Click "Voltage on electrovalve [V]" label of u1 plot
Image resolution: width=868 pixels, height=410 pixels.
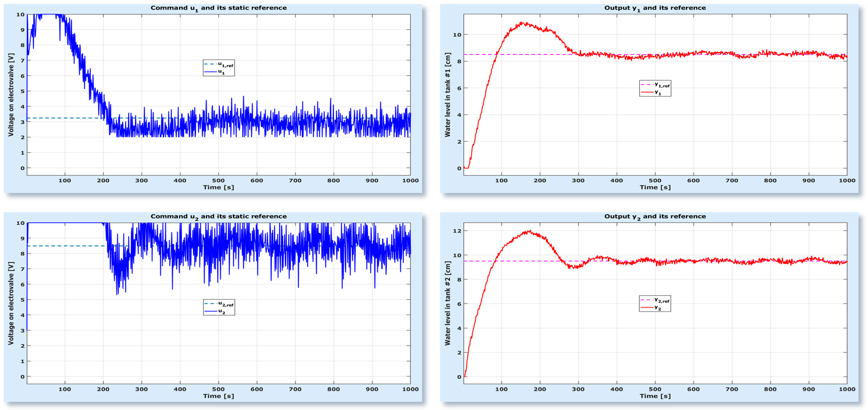(x=11, y=95)
